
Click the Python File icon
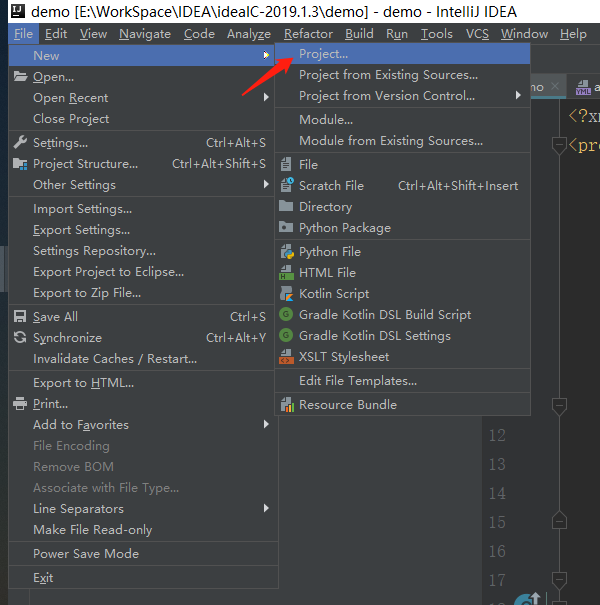[287, 252]
